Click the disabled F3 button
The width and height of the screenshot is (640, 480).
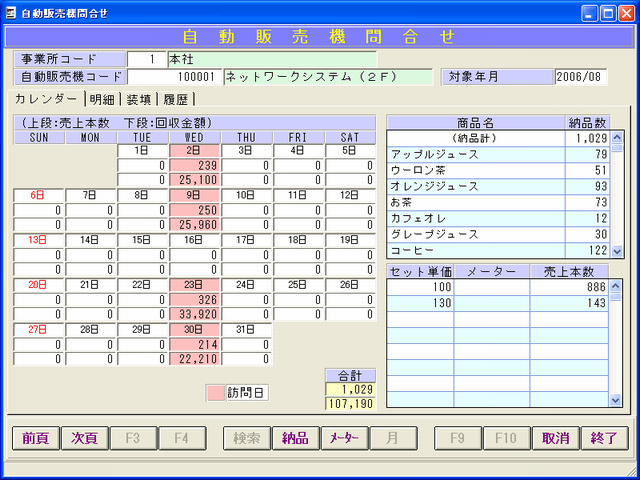point(133,438)
